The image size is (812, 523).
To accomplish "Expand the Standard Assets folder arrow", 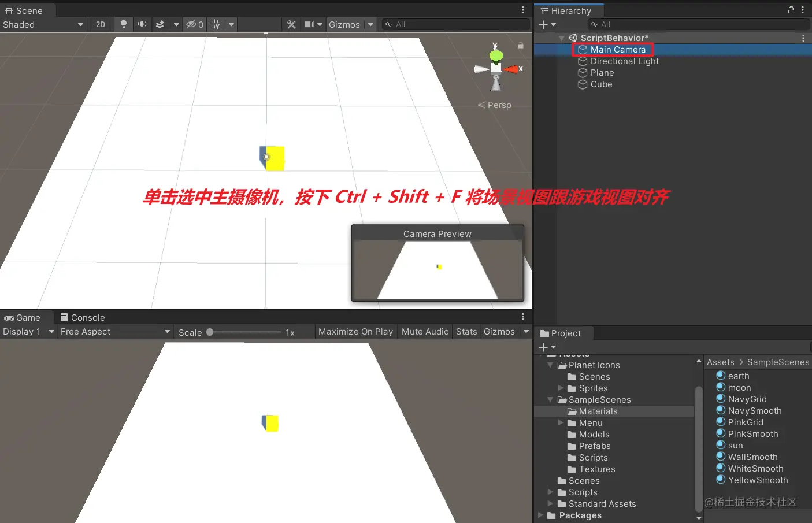I will point(550,504).
